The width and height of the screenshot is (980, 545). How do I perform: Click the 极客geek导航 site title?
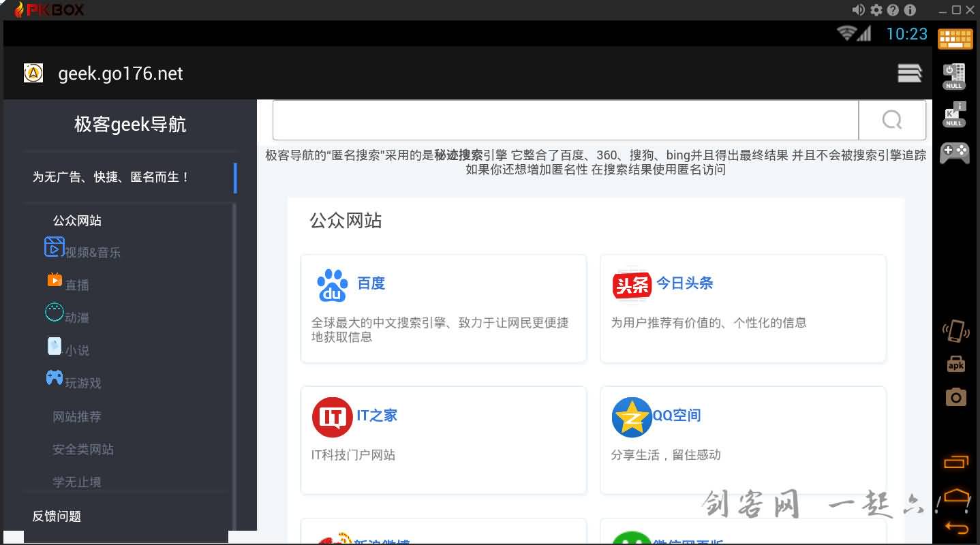click(130, 125)
